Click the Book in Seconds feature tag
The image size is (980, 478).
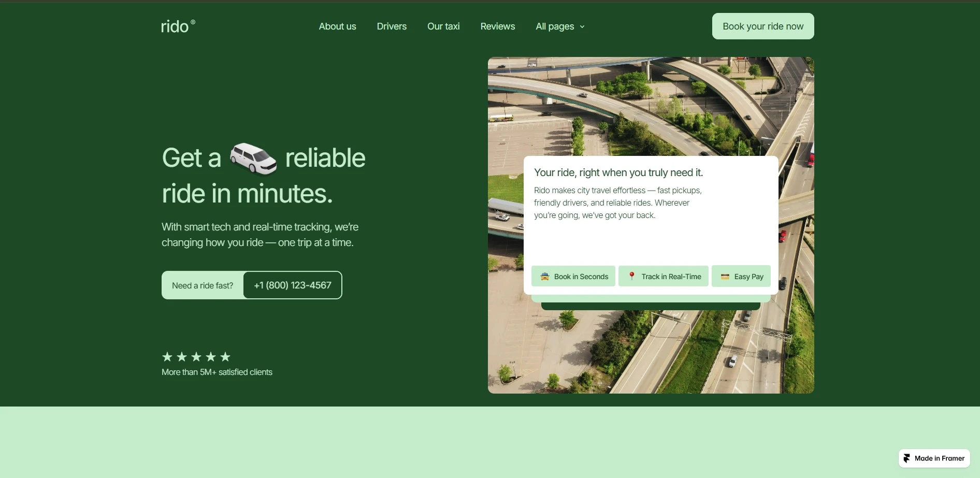click(573, 276)
